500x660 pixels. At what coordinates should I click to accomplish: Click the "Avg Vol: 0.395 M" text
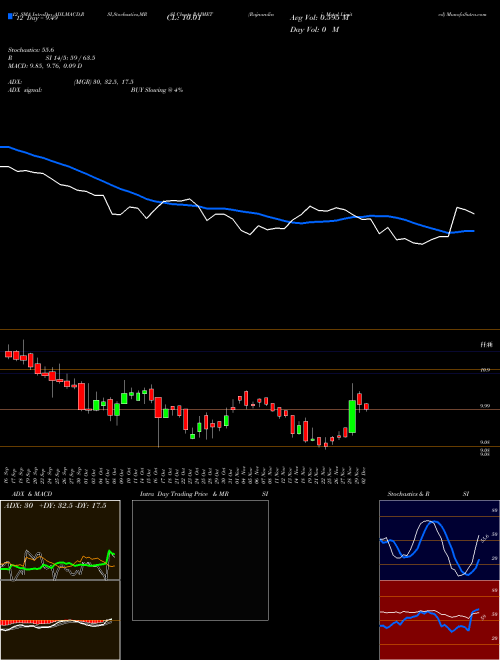pyautogui.click(x=318, y=18)
